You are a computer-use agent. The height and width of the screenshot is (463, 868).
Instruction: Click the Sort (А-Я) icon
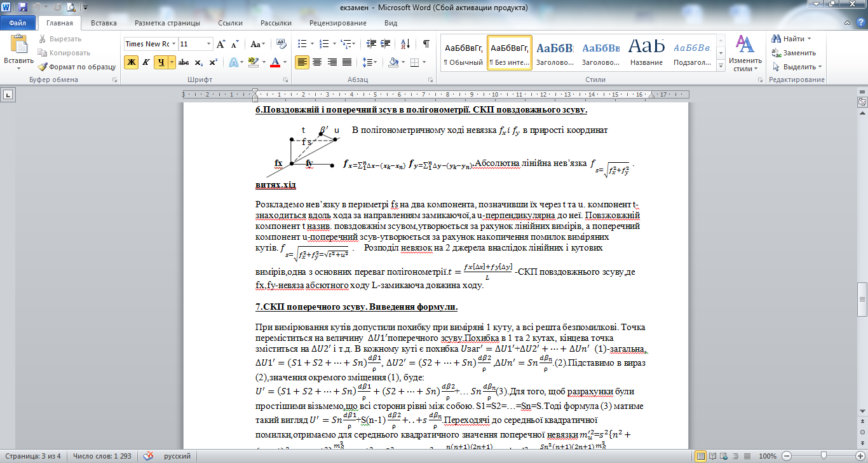[x=404, y=44]
